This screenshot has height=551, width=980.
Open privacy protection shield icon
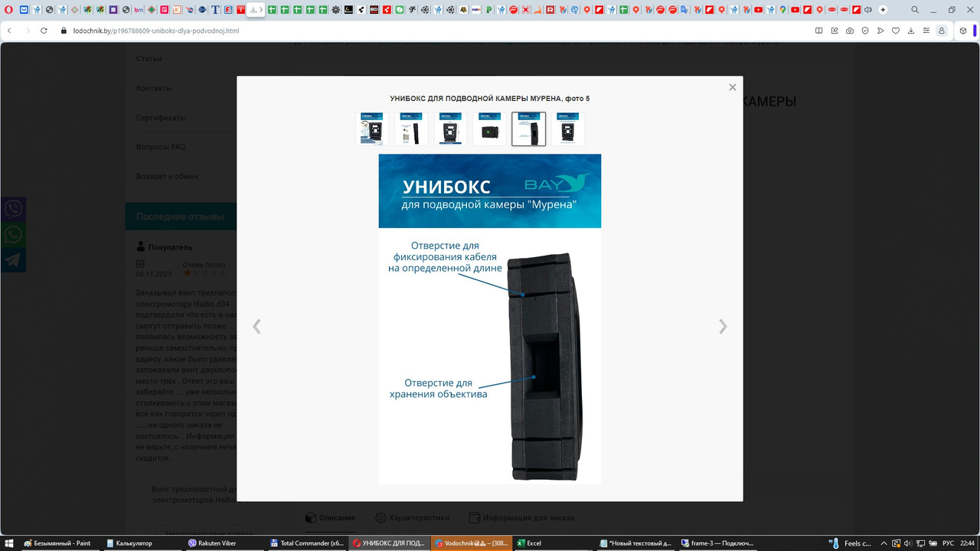pyautogui.click(x=865, y=31)
